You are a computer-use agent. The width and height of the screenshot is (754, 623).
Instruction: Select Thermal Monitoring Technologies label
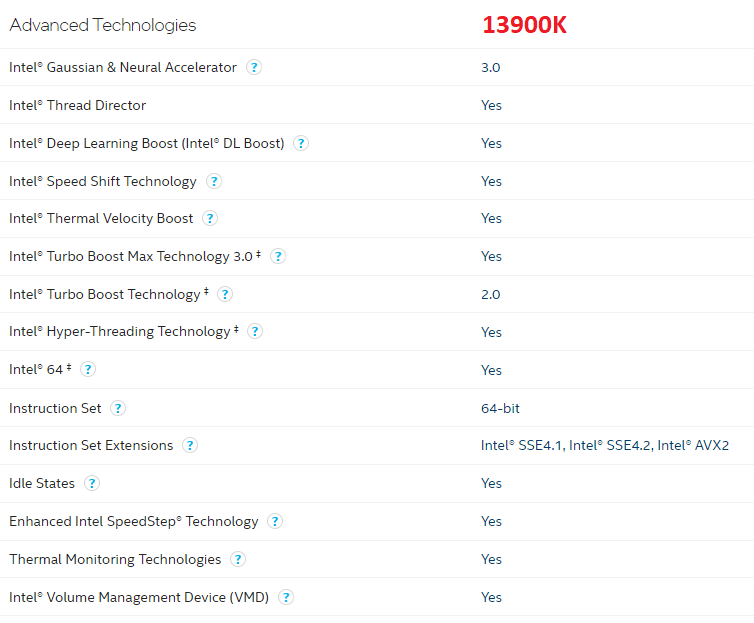[x=115, y=559]
